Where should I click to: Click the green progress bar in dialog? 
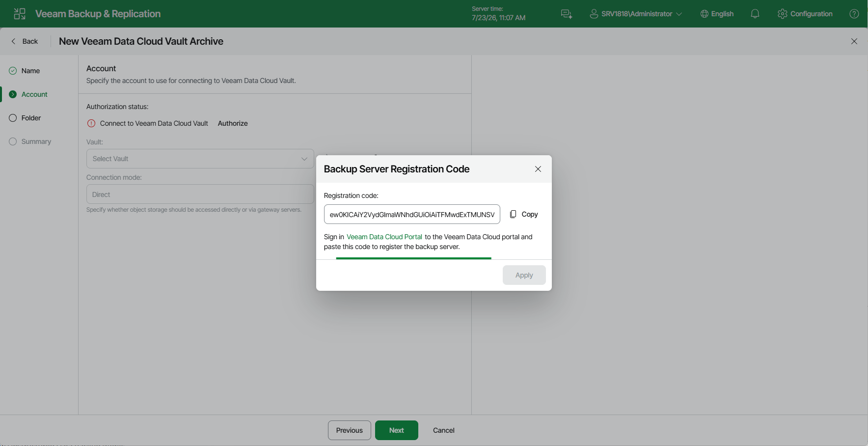click(413, 258)
